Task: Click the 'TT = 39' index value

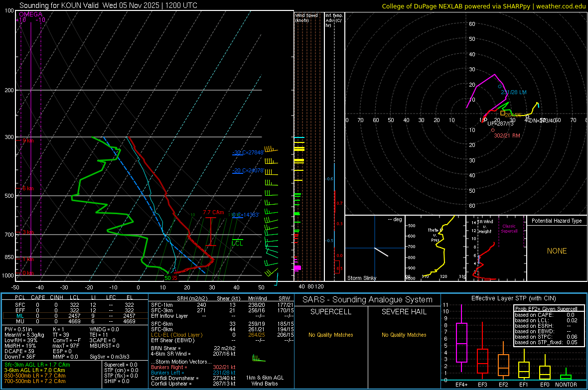Action: pos(61,335)
